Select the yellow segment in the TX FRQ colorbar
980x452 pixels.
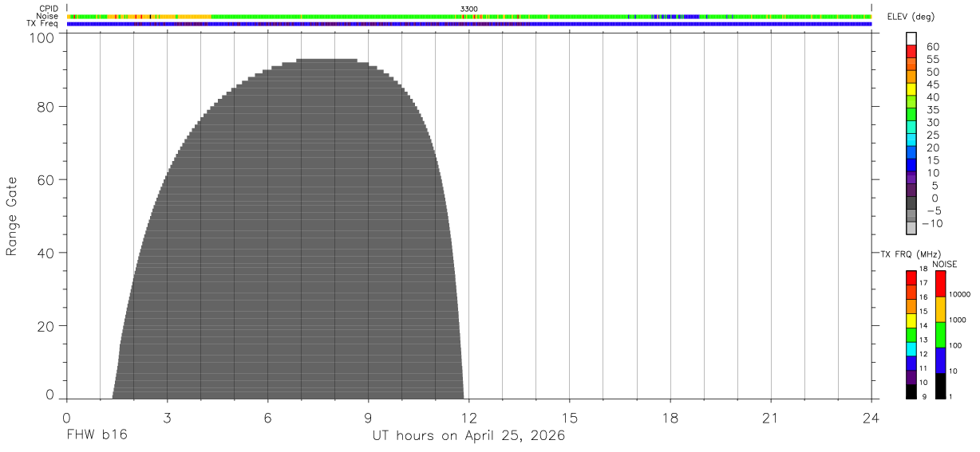(x=911, y=320)
